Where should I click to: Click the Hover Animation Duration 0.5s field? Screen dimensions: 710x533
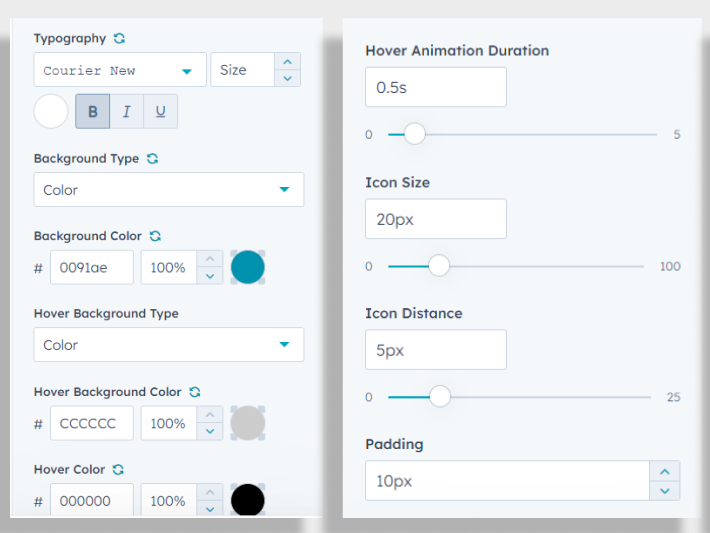[436, 87]
